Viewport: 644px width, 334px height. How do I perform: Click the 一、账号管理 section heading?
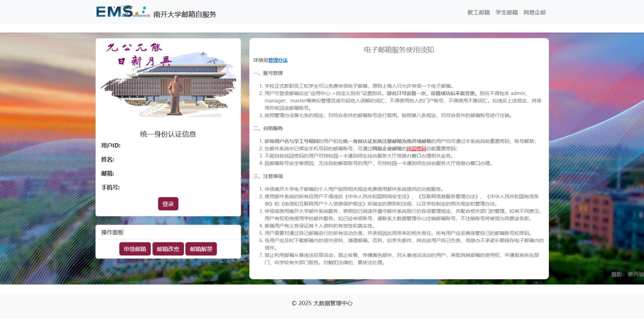tap(268, 73)
